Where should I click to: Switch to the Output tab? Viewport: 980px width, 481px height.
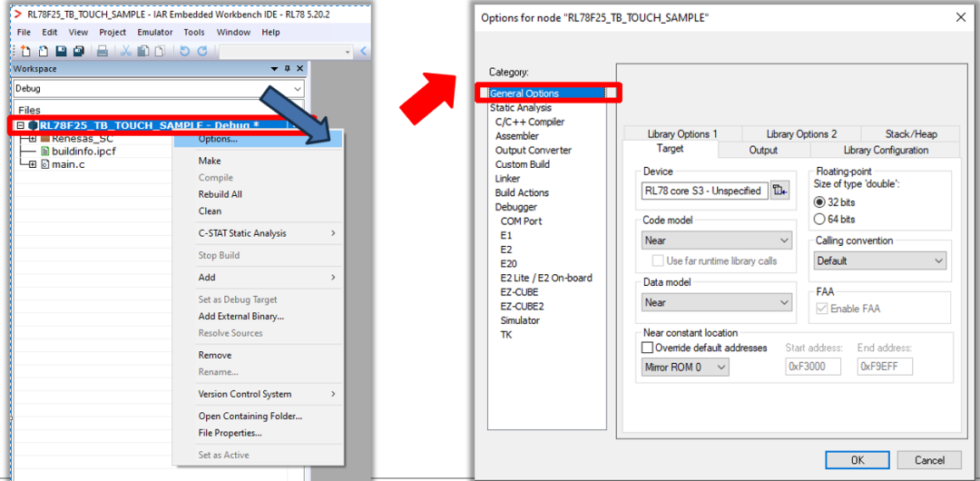[x=763, y=150]
